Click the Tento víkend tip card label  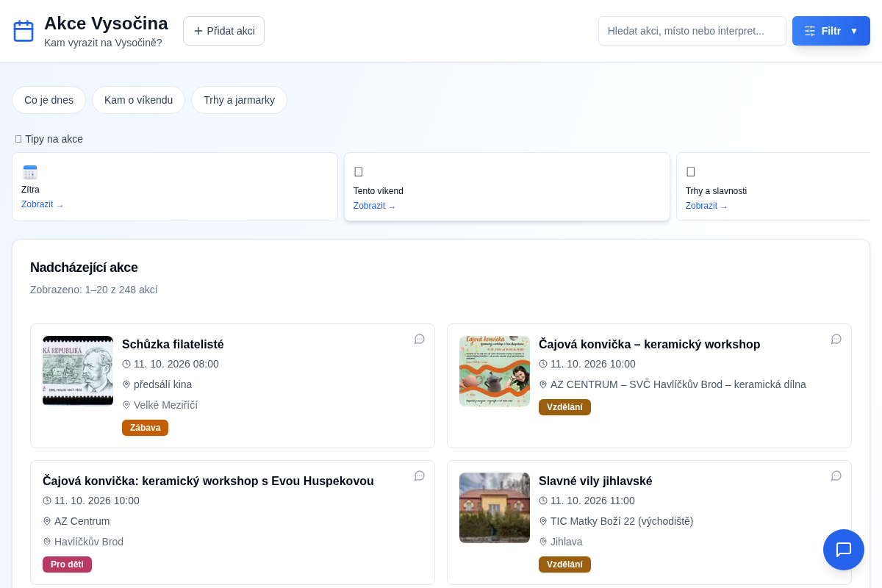click(x=379, y=191)
